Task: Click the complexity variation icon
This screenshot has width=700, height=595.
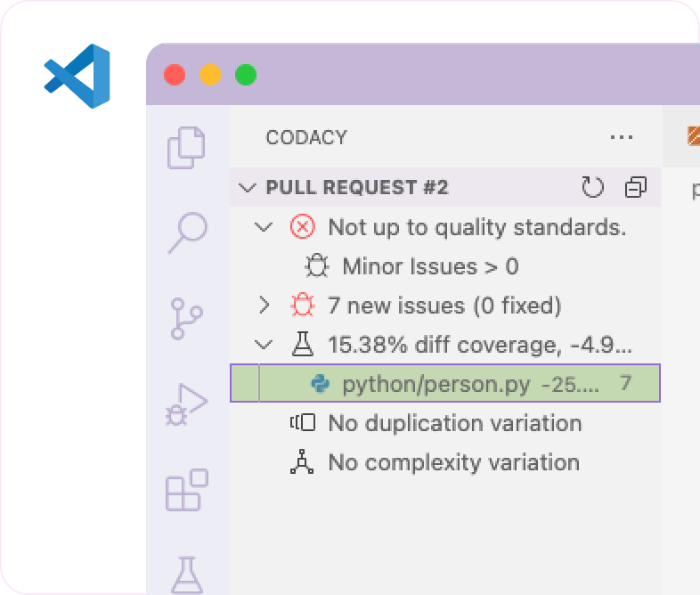Action: point(302,461)
